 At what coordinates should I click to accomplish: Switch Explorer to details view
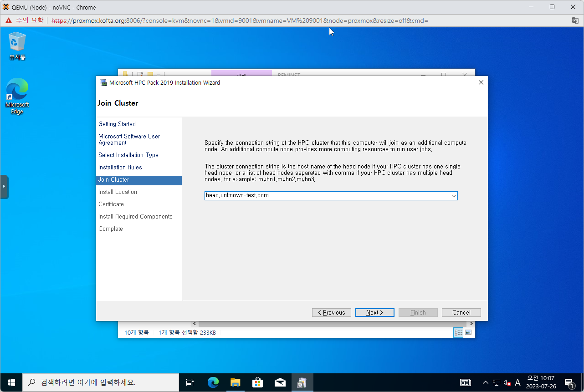(x=458, y=332)
